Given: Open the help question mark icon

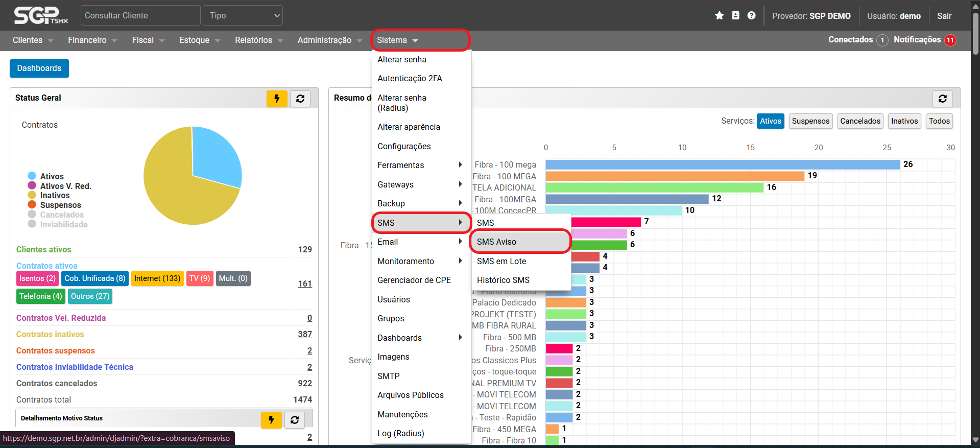Looking at the screenshot, I should pyautogui.click(x=751, y=16).
